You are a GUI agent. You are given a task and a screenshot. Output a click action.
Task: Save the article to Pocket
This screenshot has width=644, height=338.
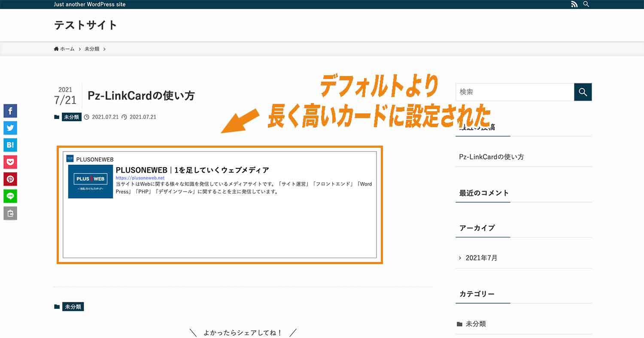[10, 162]
